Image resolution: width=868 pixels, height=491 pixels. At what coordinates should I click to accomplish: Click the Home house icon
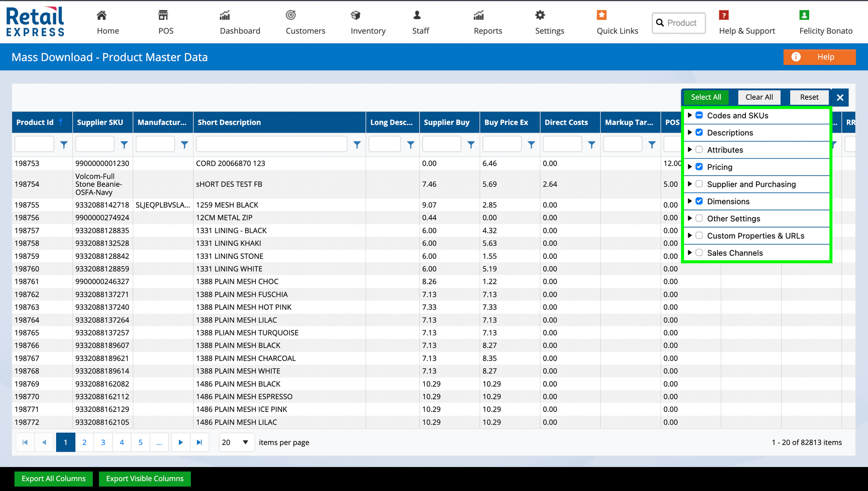point(102,15)
